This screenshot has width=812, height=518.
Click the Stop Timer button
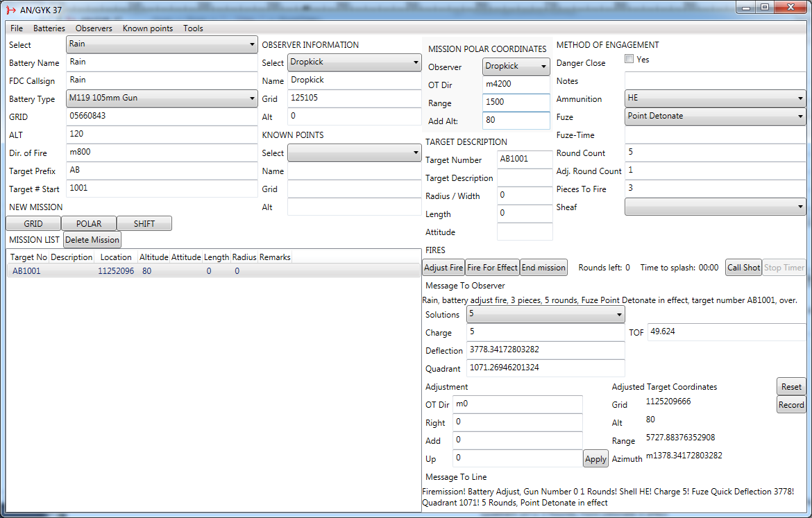(784, 268)
